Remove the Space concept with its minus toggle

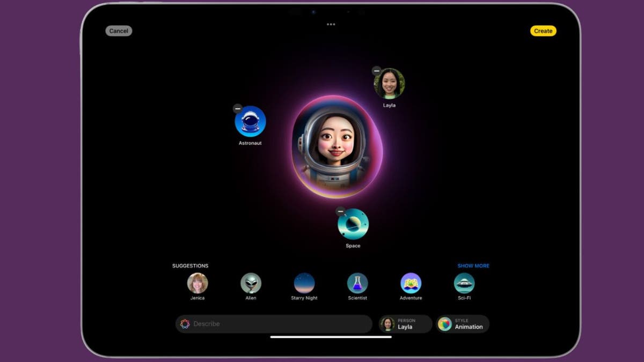point(340,212)
